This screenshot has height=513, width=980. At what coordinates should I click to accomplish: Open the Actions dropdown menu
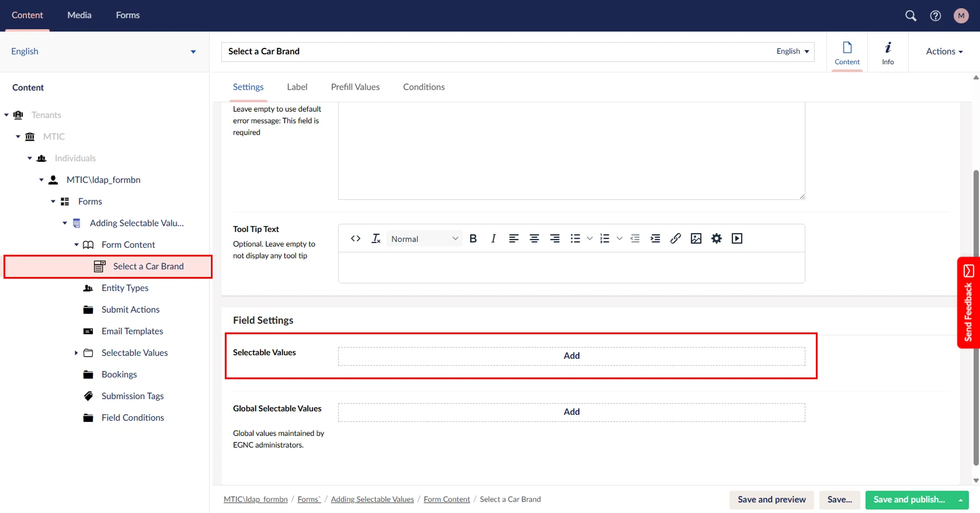944,51
